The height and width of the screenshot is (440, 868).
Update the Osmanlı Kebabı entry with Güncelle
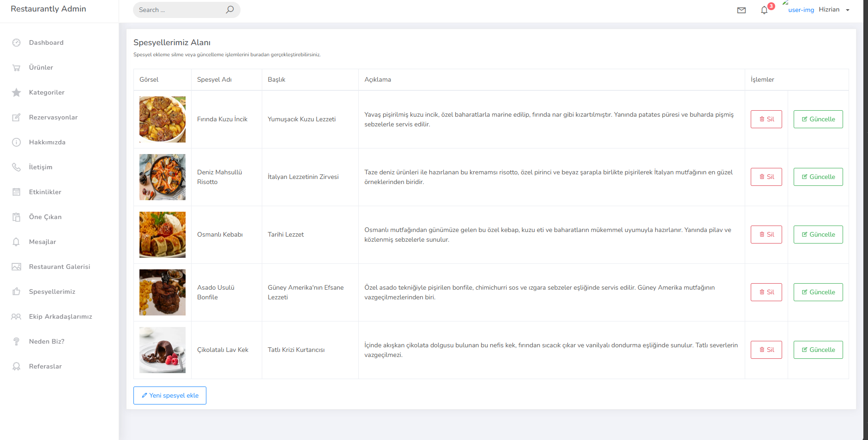818,234
